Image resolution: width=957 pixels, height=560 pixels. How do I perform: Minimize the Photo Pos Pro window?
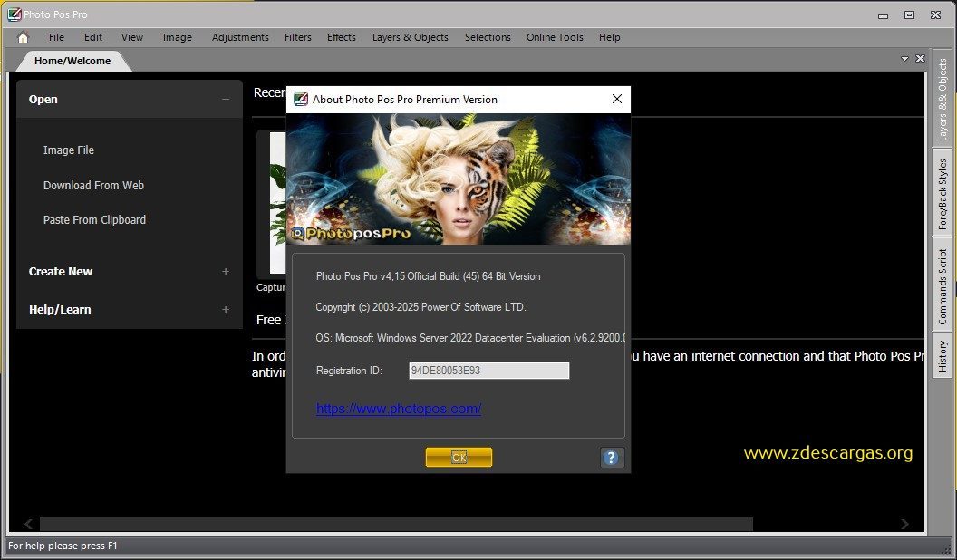pyautogui.click(x=884, y=15)
